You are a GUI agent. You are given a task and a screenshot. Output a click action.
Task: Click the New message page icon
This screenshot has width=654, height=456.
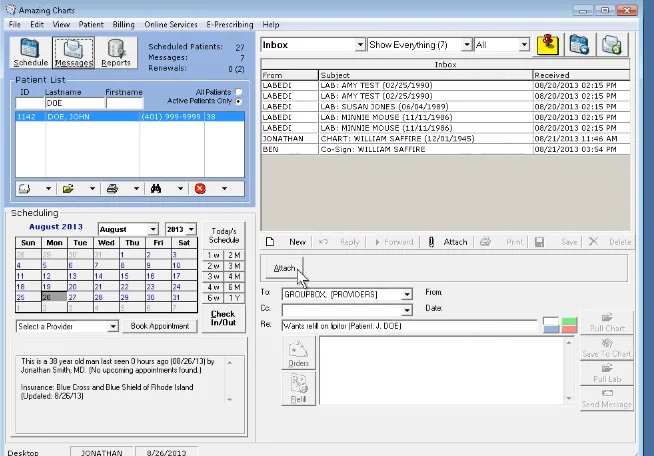[x=270, y=242]
